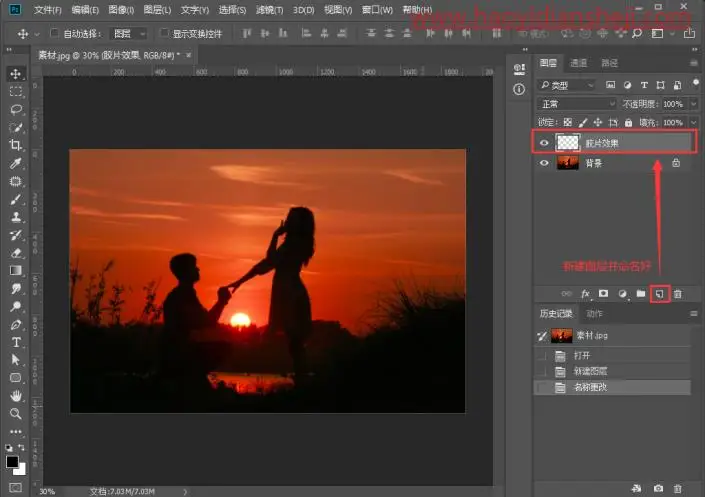Select the Clone Stamp tool

[16, 217]
